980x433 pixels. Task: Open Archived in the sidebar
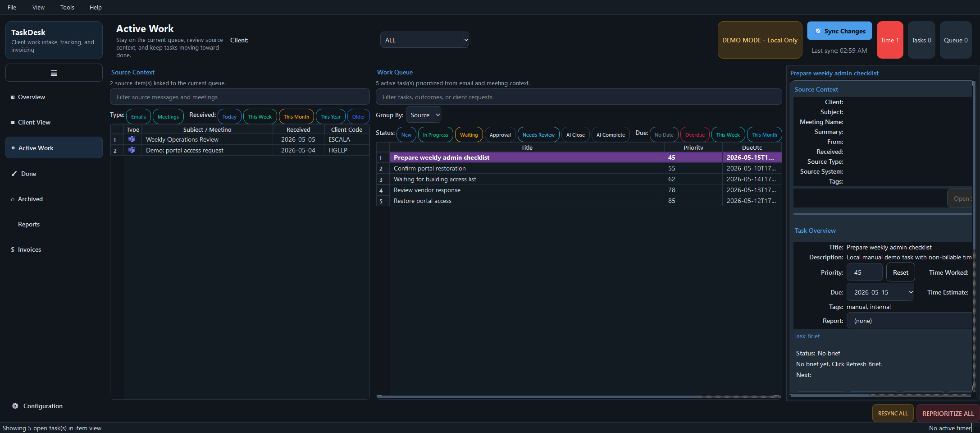coord(54,199)
